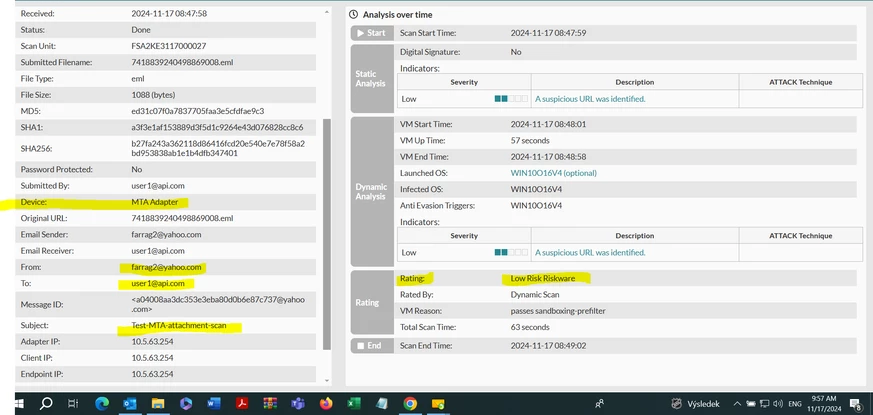Viewport: 873px width, 415px height.
Task: Click the Static Analysis section label
Action: [372, 79]
